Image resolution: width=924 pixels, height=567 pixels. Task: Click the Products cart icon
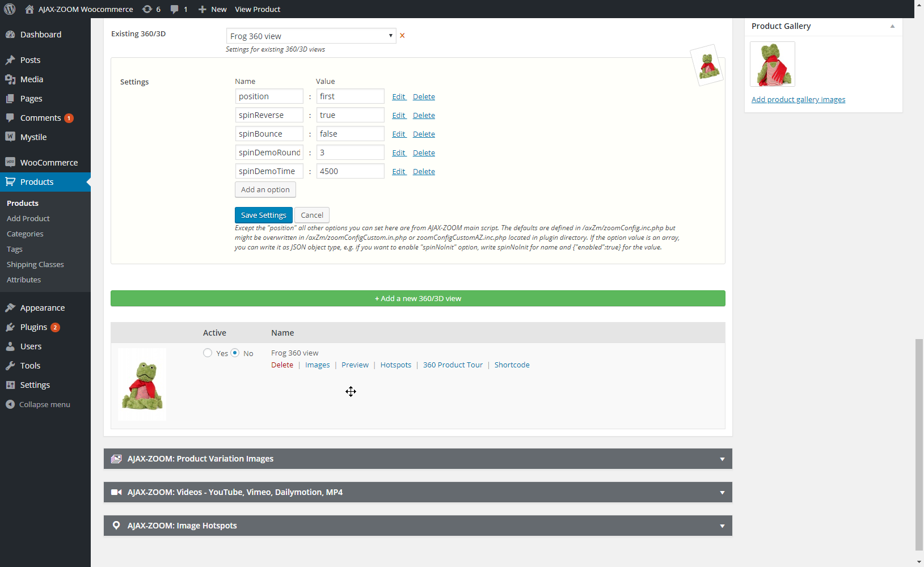tap(10, 182)
